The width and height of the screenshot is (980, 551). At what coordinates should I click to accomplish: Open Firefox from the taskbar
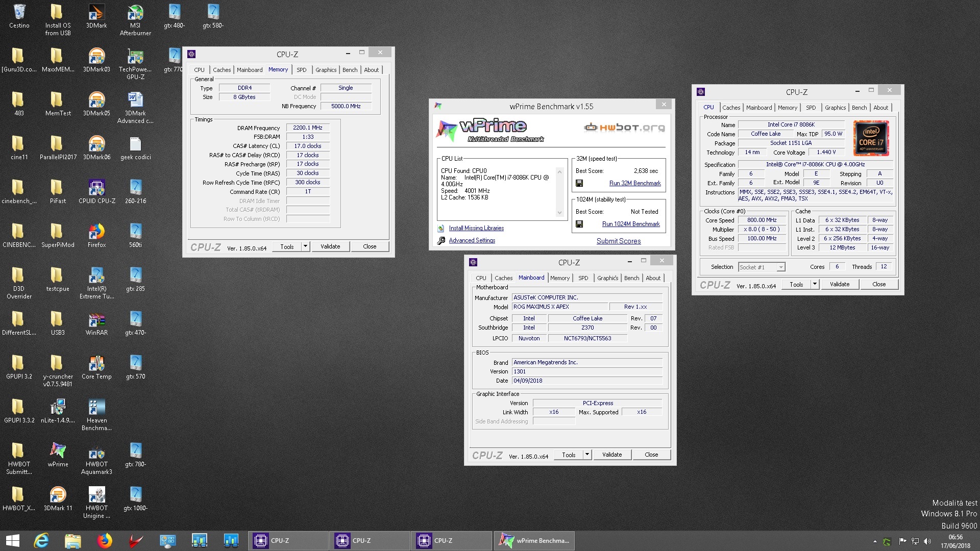pos(105,541)
